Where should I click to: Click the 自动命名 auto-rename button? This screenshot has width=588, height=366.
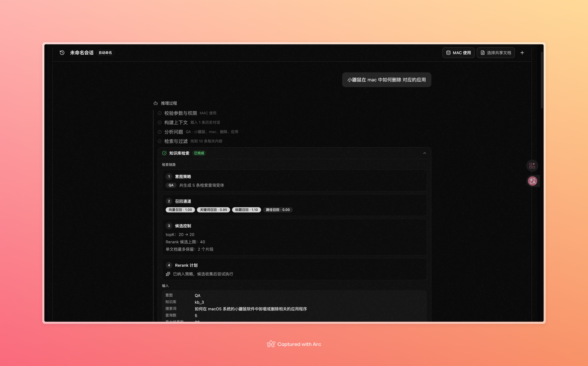pyautogui.click(x=105, y=52)
